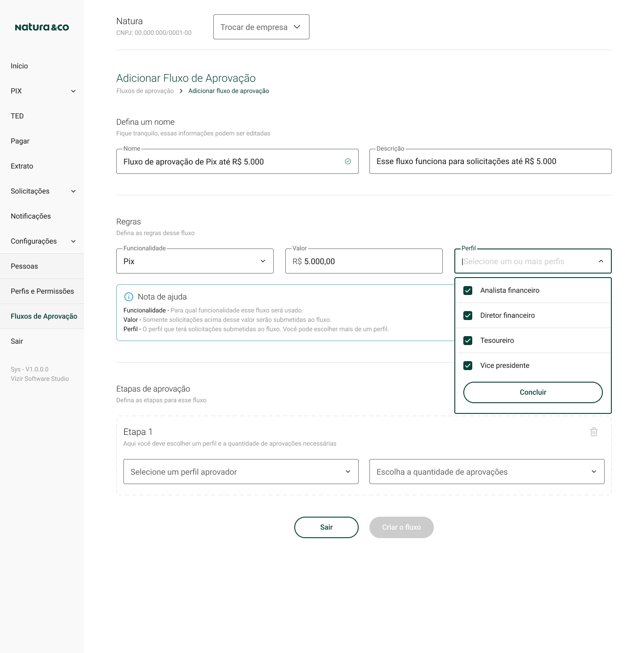Viewport: 644px width, 653px height.
Task: Open the Extrato section in the sidebar
Action: pyautogui.click(x=22, y=166)
